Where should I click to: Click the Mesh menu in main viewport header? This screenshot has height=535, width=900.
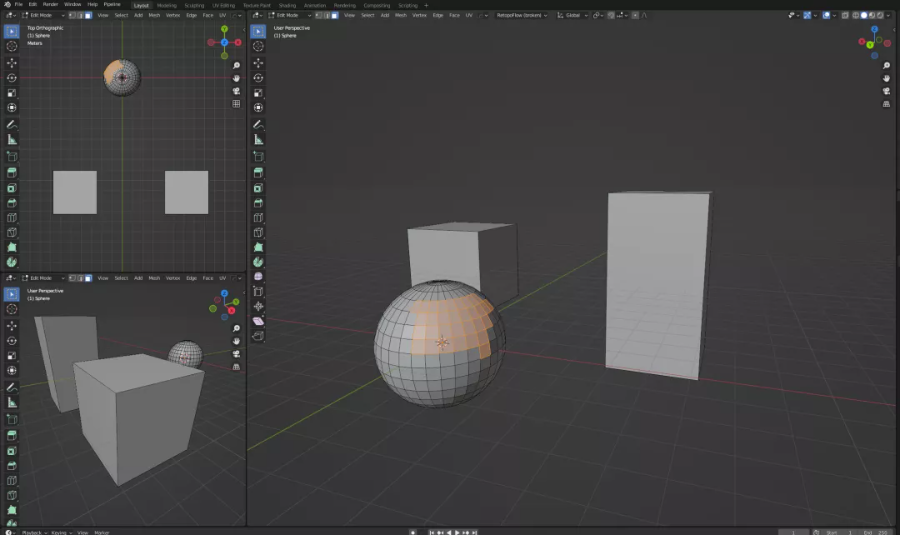pyautogui.click(x=400, y=15)
